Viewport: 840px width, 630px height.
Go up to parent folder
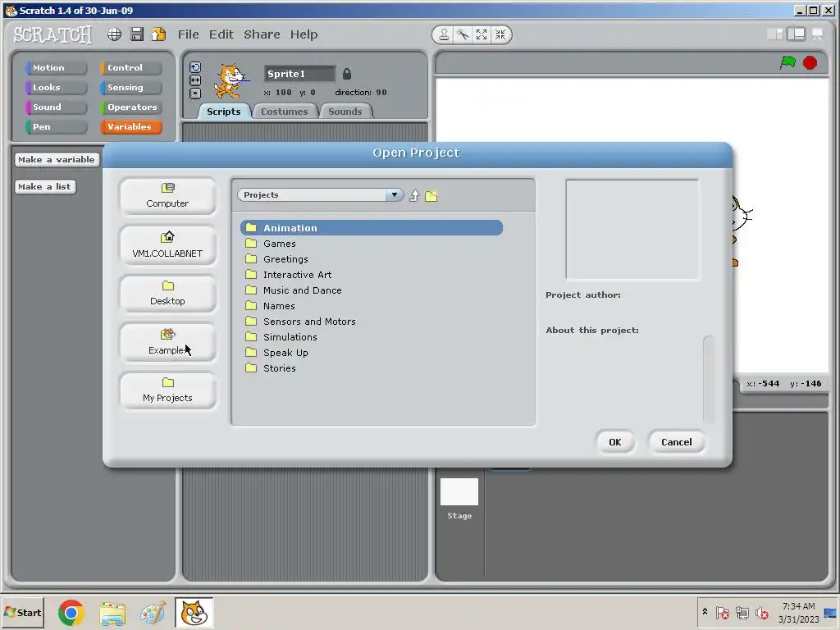click(x=414, y=195)
